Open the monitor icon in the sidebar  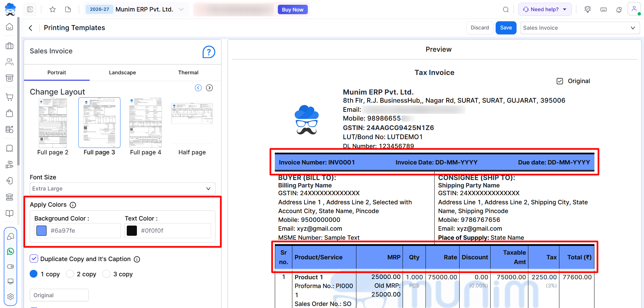click(10, 281)
